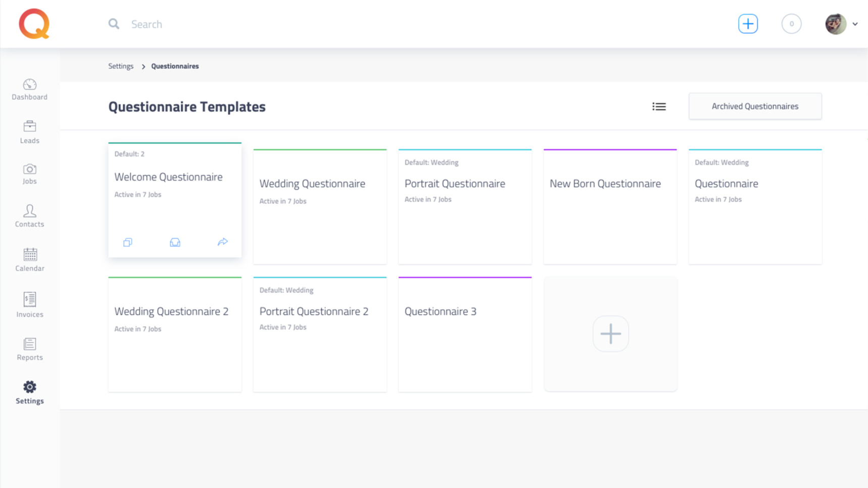Screen dimensions: 868x488
Task: Archive the Welcome Questionnaire card
Action: (x=175, y=243)
